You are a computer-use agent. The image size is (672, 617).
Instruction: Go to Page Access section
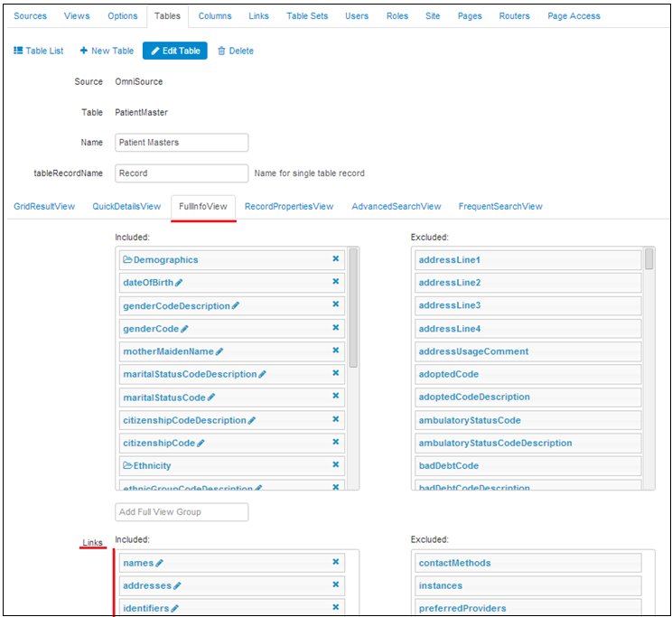coord(574,16)
